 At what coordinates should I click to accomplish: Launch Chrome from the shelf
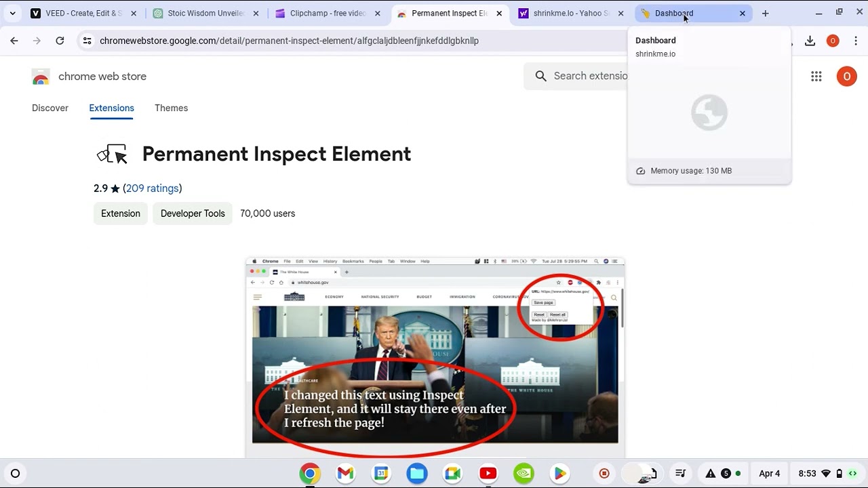pyautogui.click(x=310, y=474)
